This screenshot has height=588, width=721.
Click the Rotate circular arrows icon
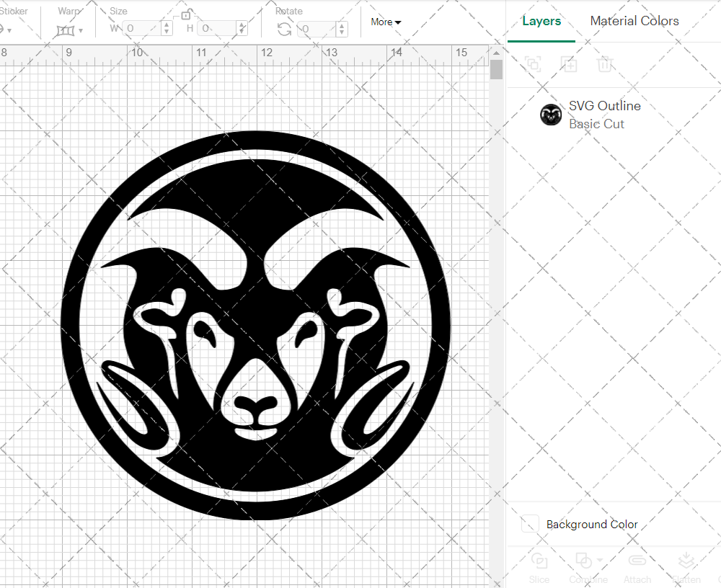(285, 29)
